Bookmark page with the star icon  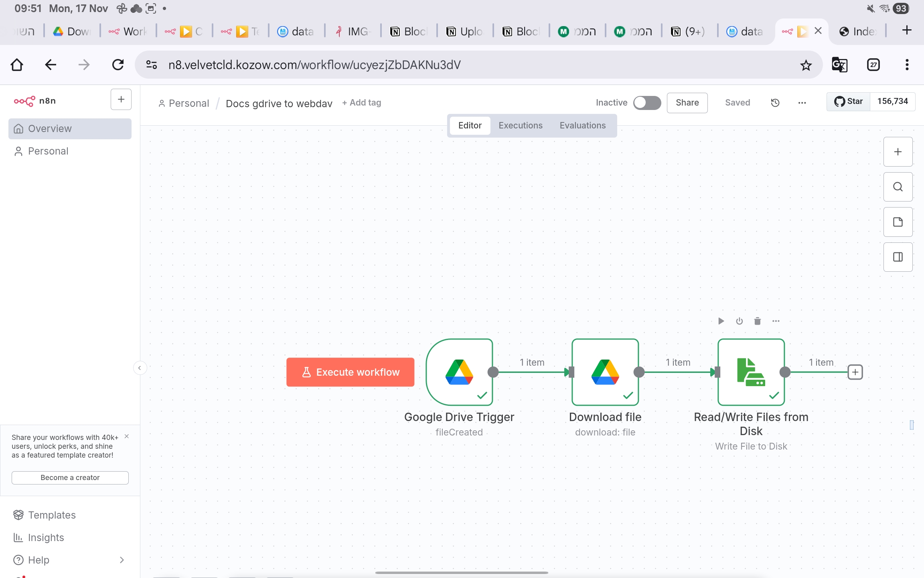[806, 65]
